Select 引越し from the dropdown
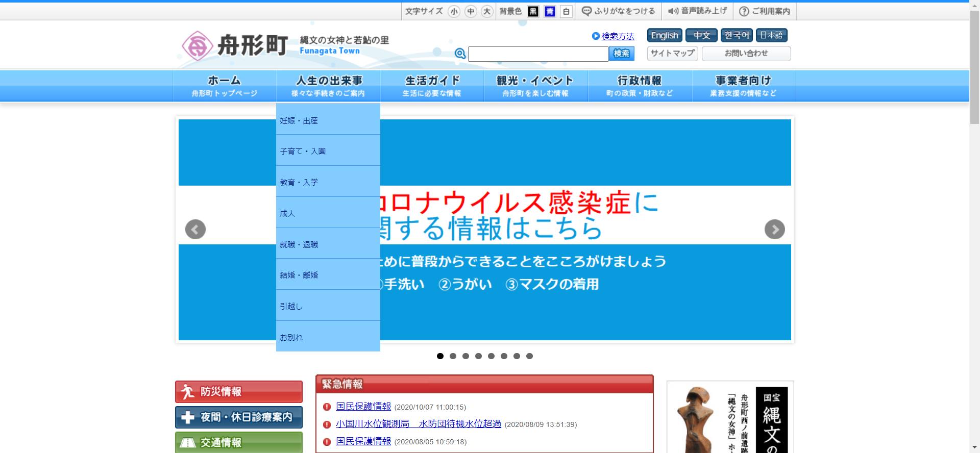 (328, 306)
